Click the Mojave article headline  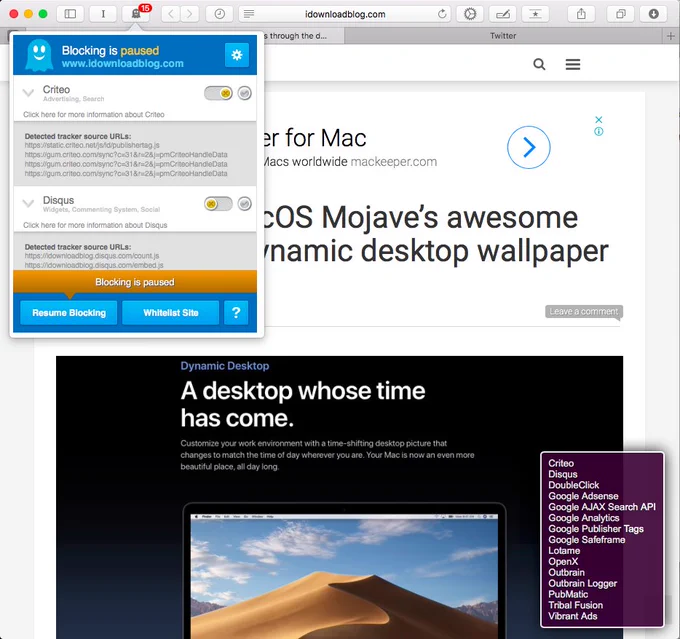click(434, 234)
